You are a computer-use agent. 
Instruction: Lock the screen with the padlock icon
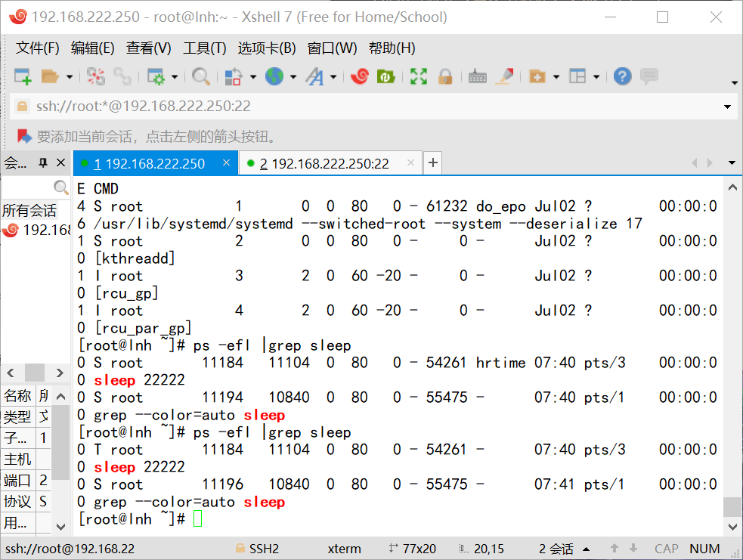(445, 76)
